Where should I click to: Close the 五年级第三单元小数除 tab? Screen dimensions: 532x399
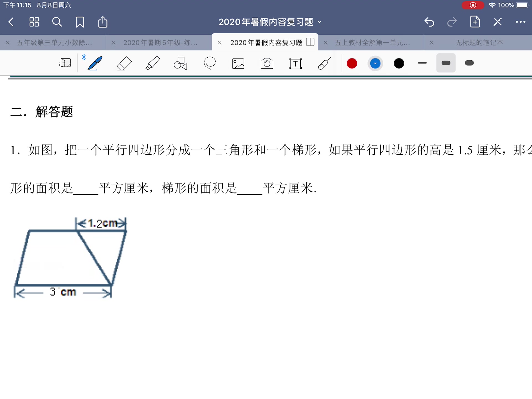(8, 43)
